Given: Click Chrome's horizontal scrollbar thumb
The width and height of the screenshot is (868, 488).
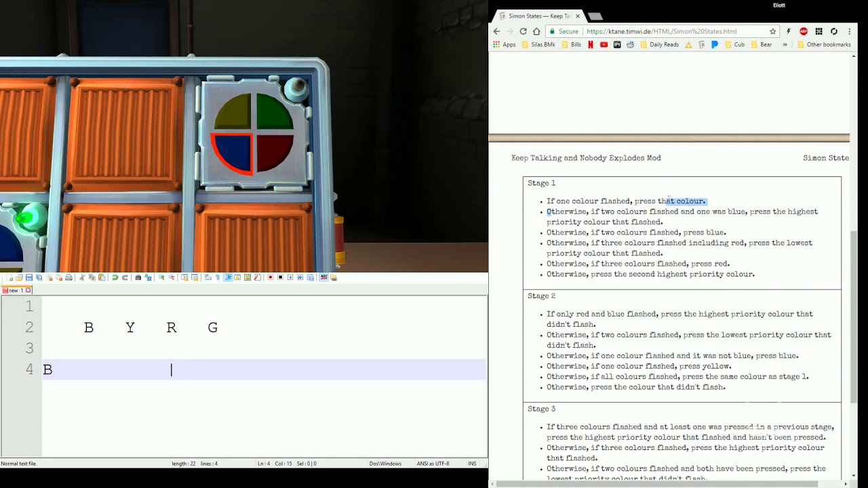Looking at the screenshot, I should click(657, 484).
